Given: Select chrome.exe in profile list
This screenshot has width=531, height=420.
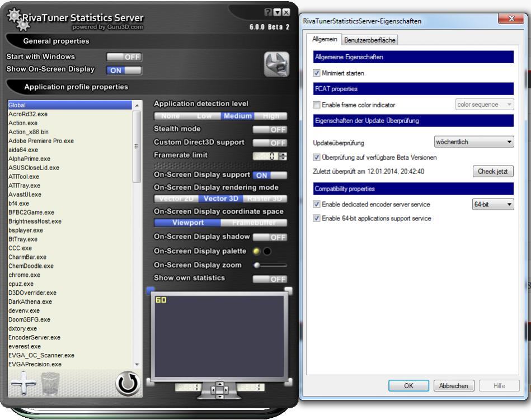Looking at the screenshot, I should [70, 275].
